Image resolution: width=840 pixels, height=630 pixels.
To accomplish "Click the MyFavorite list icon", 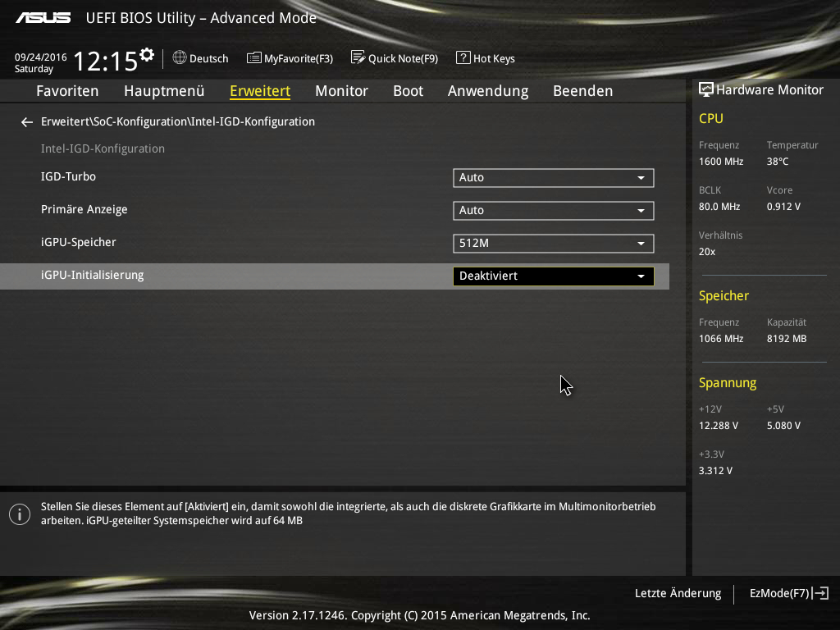I will 254,58.
